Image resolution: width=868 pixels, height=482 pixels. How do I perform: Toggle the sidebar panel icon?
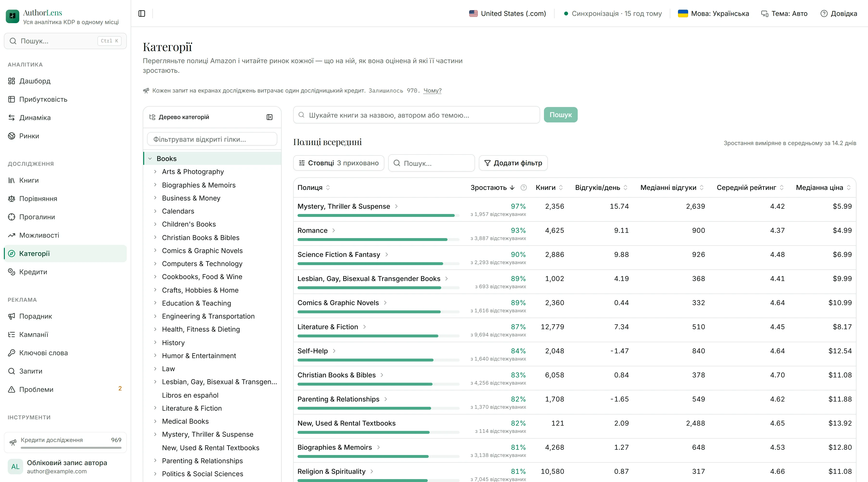[142, 13]
